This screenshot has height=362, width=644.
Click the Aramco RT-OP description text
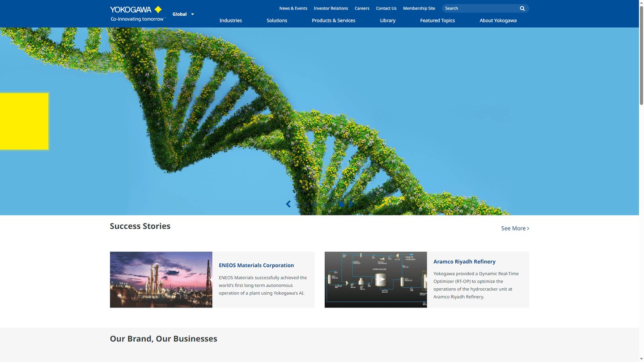(x=476, y=285)
